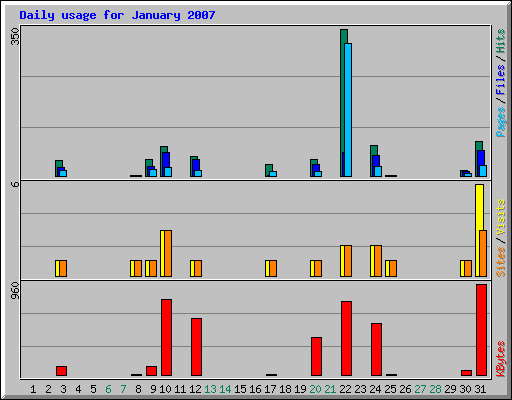This screenshot has width=512, height=400.
Task: Click the orange Sites bar for day 10
Action: pyautogui.click(x=168, y=253)
